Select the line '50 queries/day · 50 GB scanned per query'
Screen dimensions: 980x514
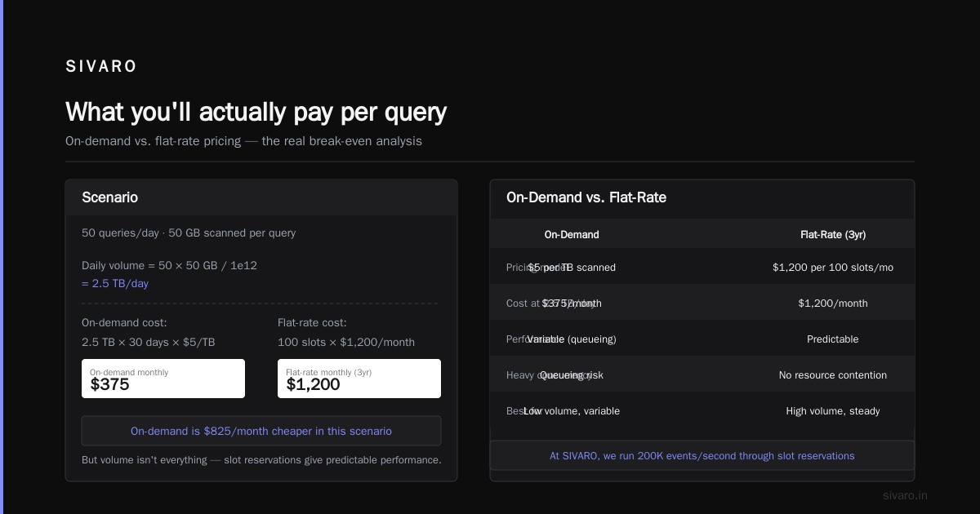[x=189, y=233]
